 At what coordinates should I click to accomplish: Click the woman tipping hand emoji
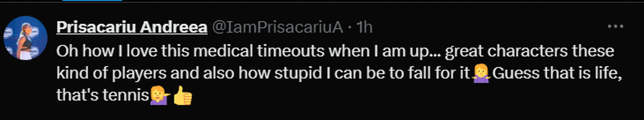point(159,95)
